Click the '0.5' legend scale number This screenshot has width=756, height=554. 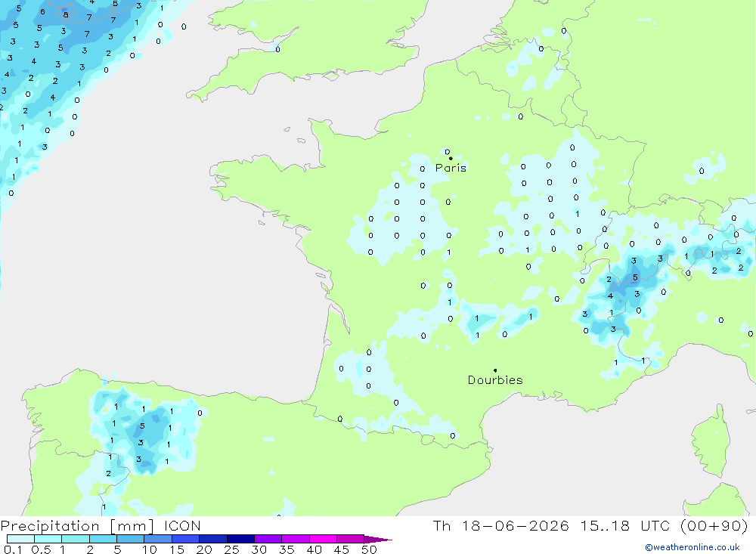41,549
